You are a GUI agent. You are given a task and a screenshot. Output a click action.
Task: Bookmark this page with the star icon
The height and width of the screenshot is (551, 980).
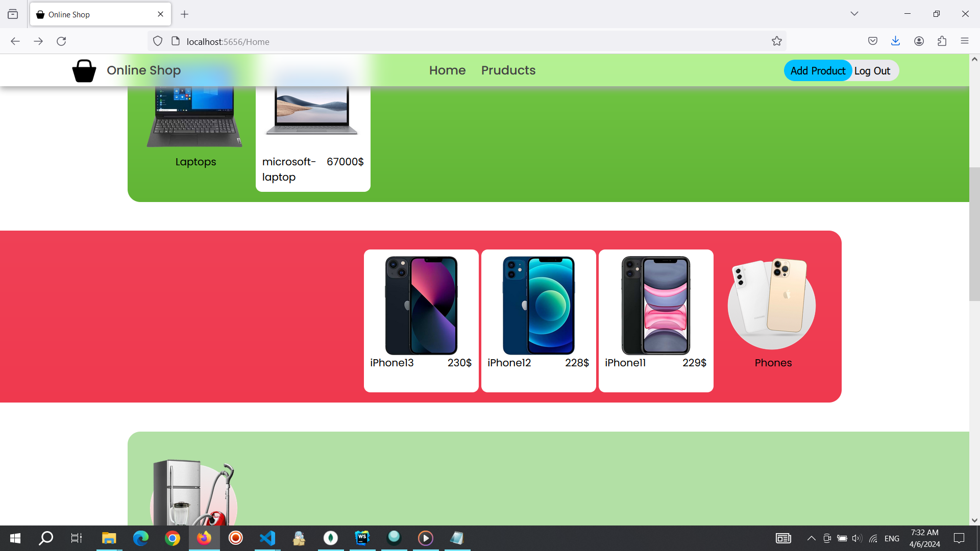click(776, 41)
